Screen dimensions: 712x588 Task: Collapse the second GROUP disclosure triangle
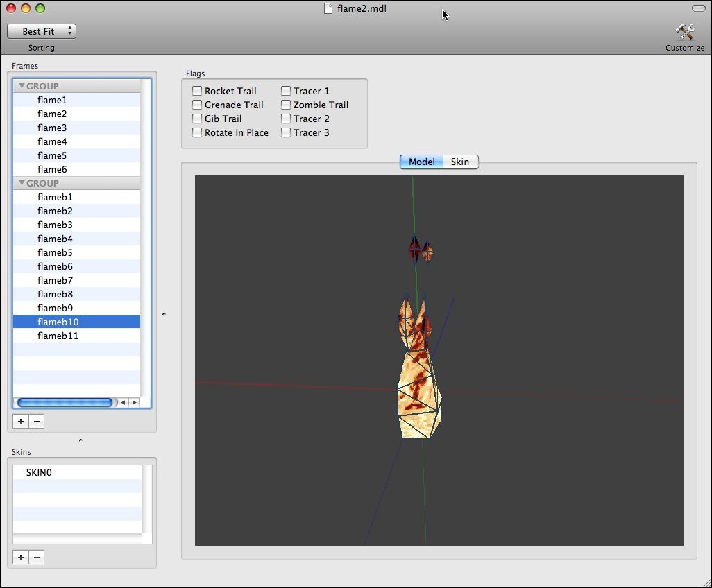22,183
